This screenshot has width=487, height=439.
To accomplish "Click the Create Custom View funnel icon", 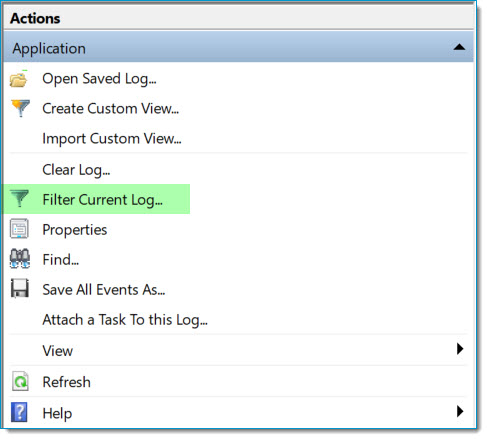I will 20,108.
